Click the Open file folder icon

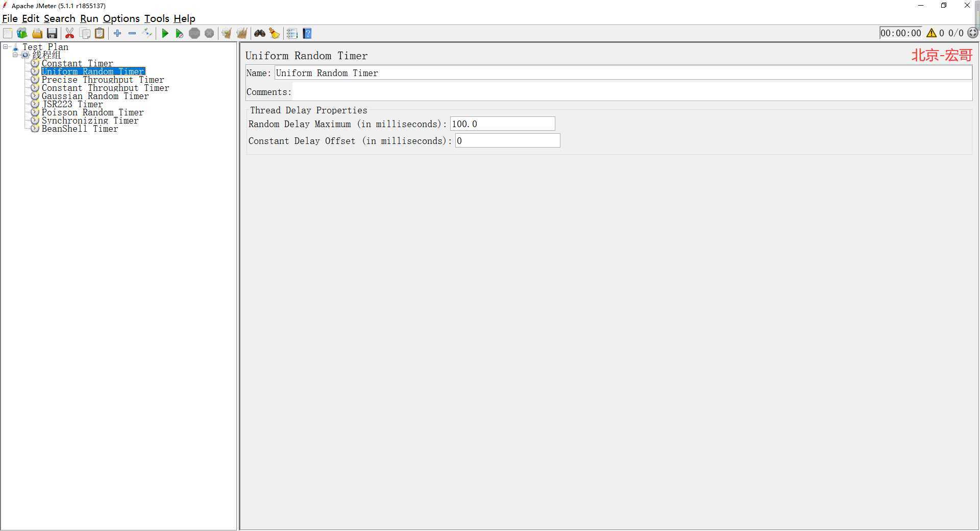pyautogui.click(x=37, y=33)
